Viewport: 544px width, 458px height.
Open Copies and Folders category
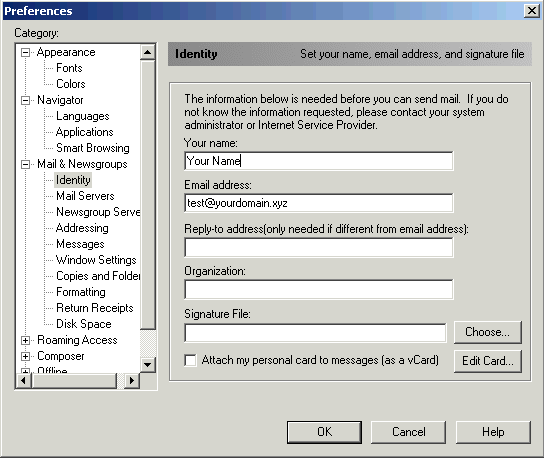pyautogui.click(x=98, y=276)
